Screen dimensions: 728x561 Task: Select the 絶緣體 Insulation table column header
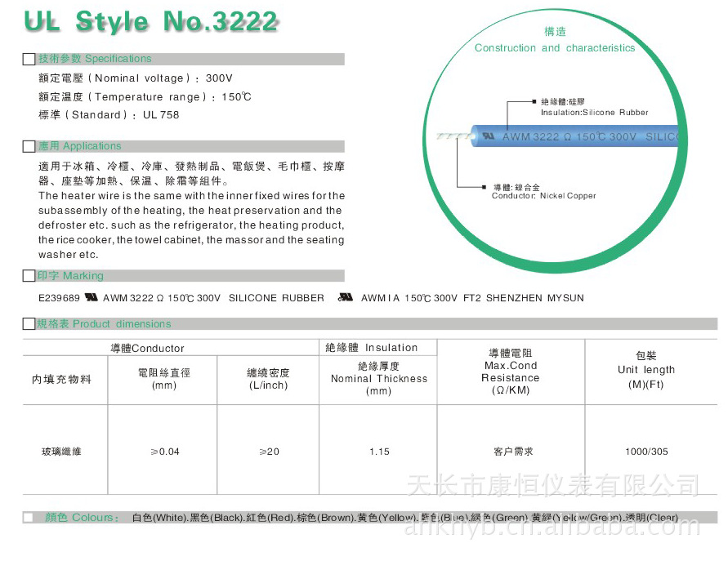pos(372,348)
